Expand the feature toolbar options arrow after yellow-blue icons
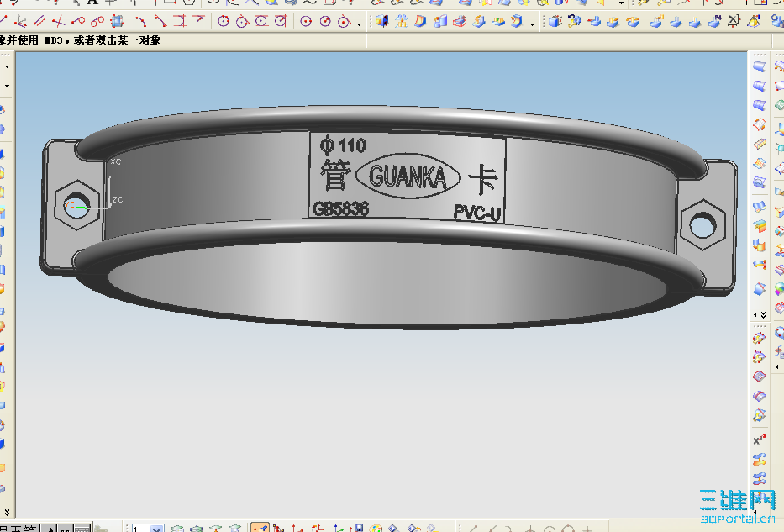The height and width of the screenshot is (532, 784). 533,24
